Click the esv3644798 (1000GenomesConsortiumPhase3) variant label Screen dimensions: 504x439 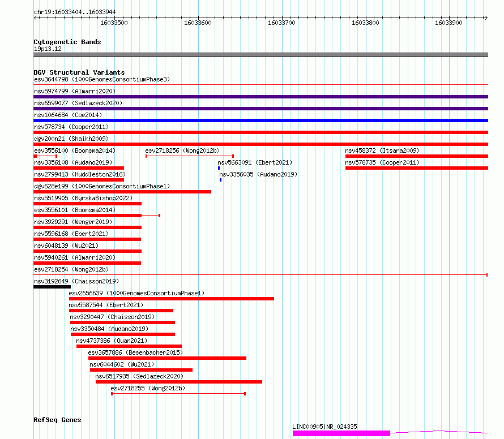(x=102, y=79)
